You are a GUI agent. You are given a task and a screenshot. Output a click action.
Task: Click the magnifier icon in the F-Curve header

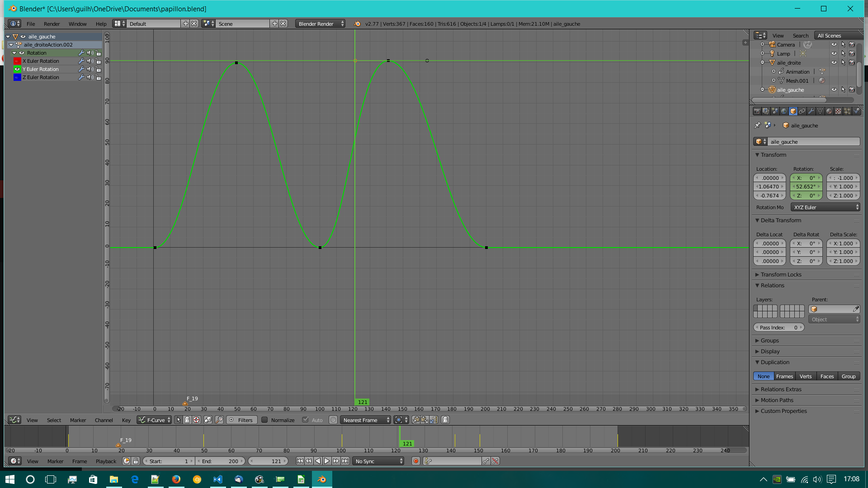pyautogui.click(x=219, y=420)
